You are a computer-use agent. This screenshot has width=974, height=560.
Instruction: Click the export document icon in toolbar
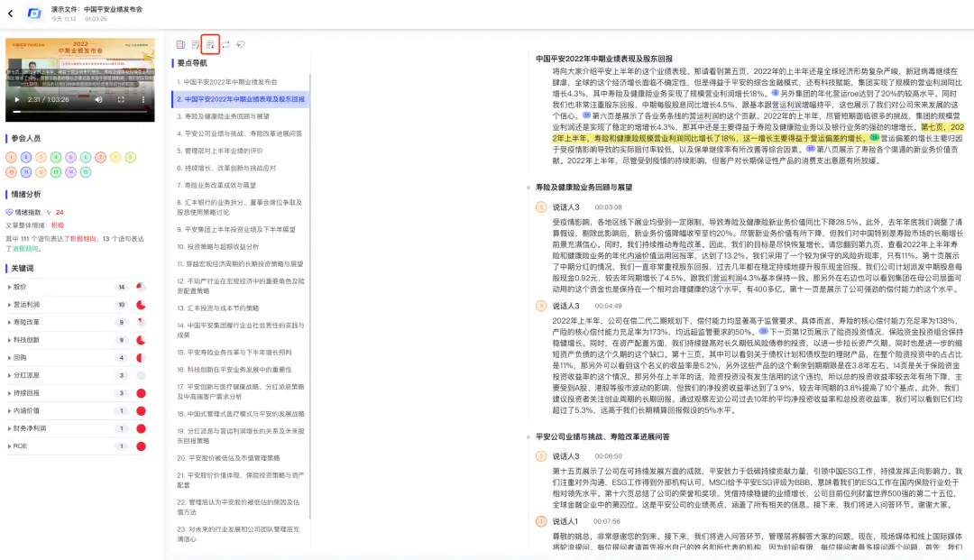(x=210, y=45)
